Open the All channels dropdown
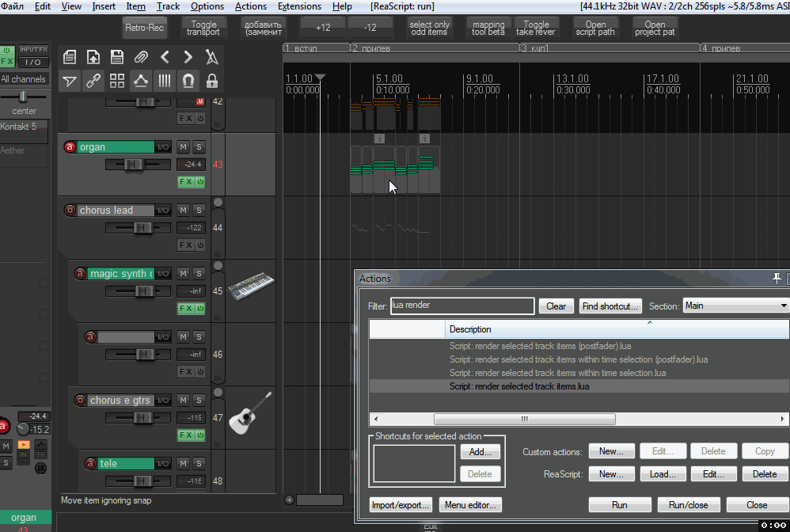Viewport: 790px width, 532px height. (x=24, y=79)
